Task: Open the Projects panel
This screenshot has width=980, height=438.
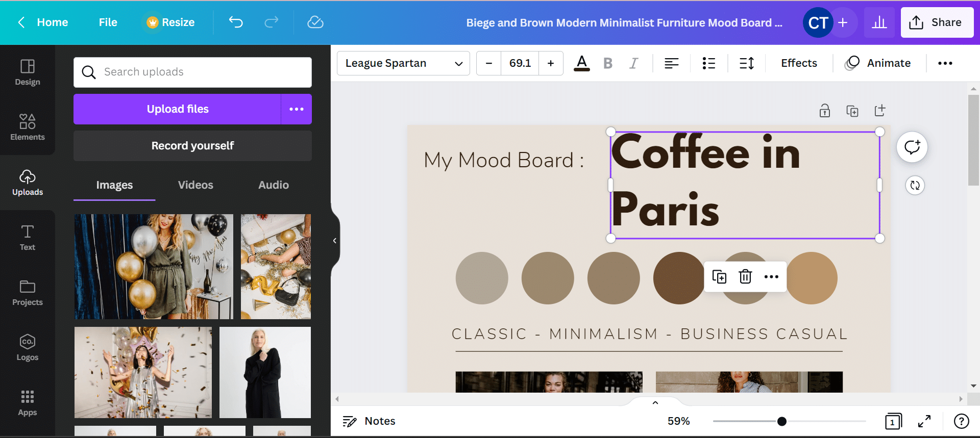Action: (28, 293)
